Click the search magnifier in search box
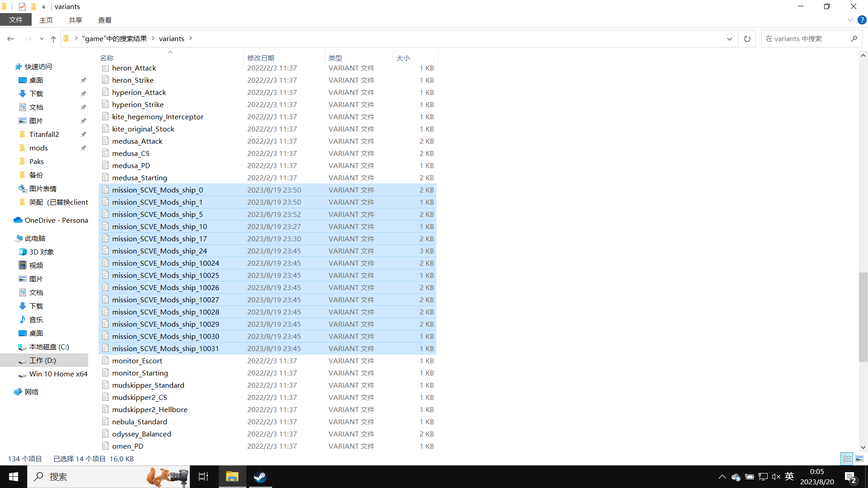Image resolution: width=868 pixels, height=488 pixels. coord(854,39)
